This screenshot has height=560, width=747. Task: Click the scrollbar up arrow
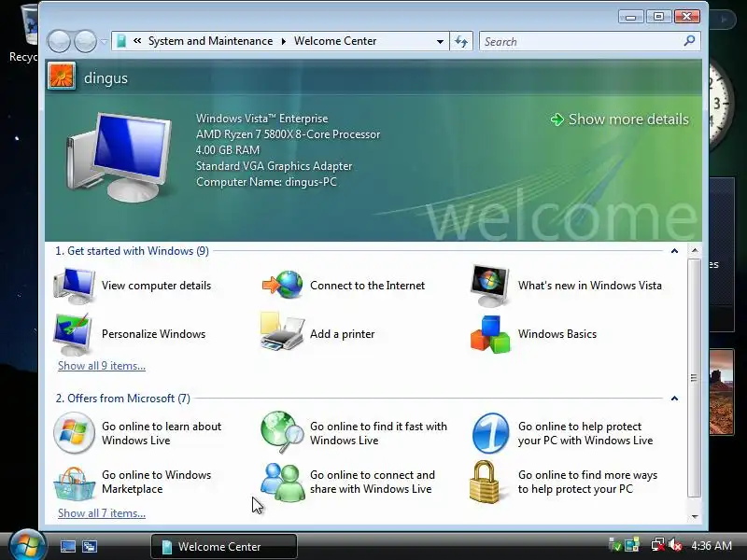(x=695, y=250)
